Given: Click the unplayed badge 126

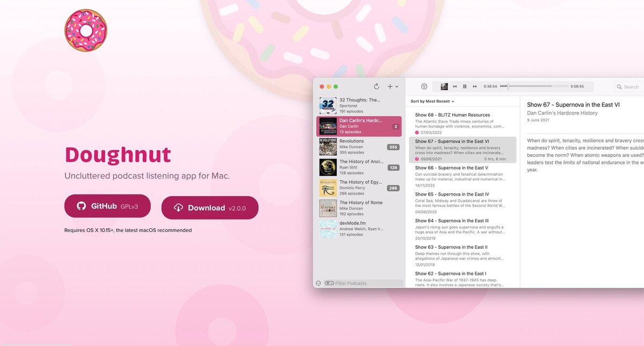Looking at the screenshot, I should tap(393, 168).
